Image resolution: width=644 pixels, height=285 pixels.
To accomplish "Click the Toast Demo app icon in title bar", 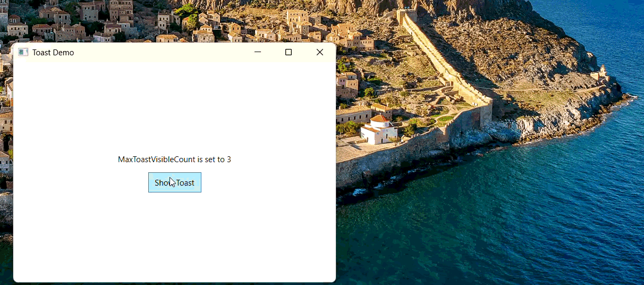I will [23, 52].
